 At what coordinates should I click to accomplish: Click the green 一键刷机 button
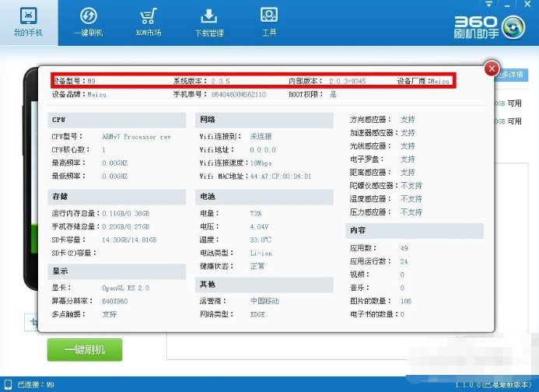85,350
